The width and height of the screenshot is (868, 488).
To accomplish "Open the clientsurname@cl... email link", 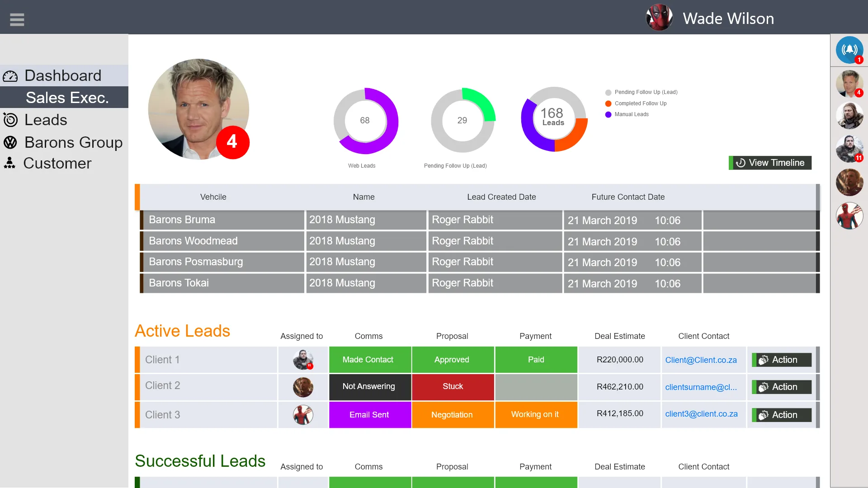I will 701,387.
